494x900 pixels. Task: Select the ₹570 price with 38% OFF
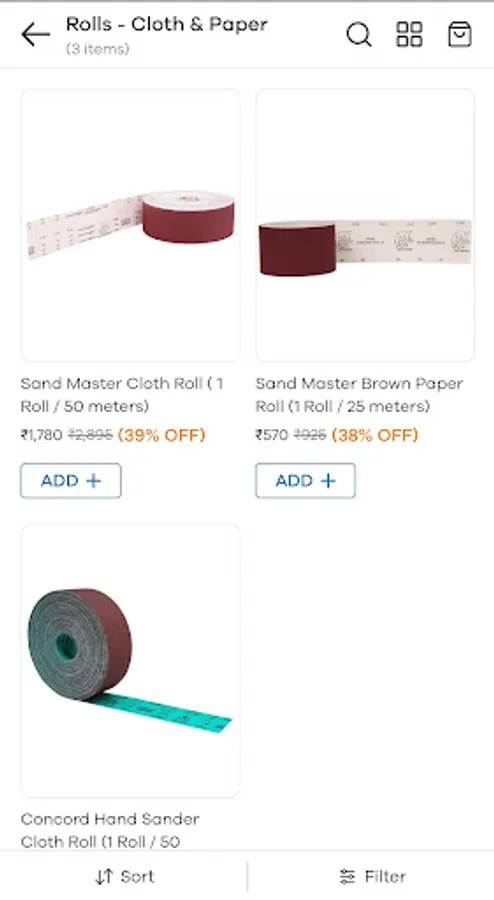[x=337, y=435]
